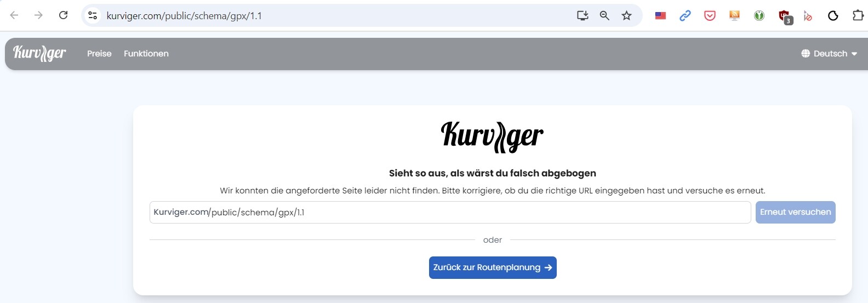
Task: Click the 'oder' separator label
Action: click(492, 240)
